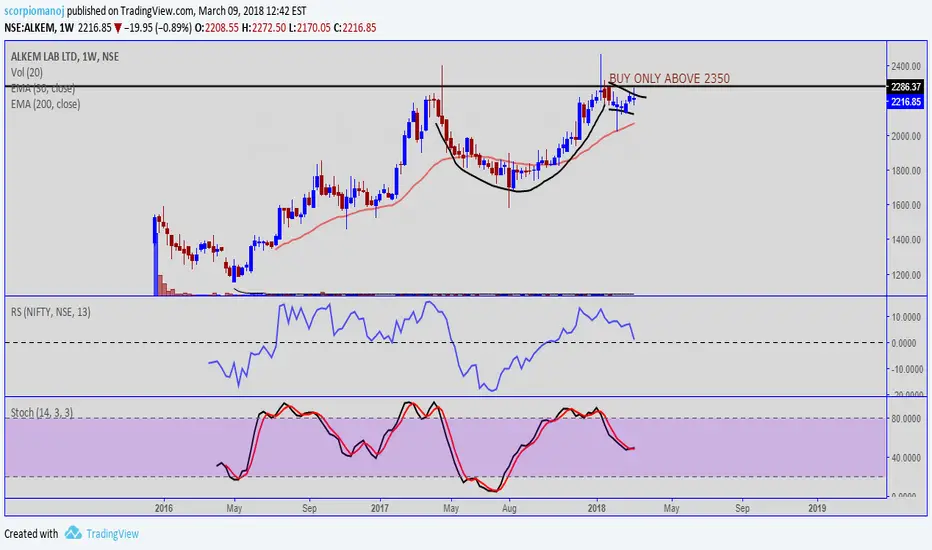This screenshot has height=550, width=932.
Task: Click the L:2170.05 low value
Action: [309, 28]
